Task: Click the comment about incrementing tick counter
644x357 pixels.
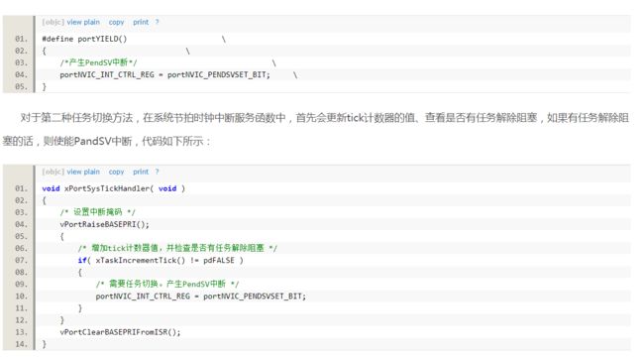Action: click(177, 248)
